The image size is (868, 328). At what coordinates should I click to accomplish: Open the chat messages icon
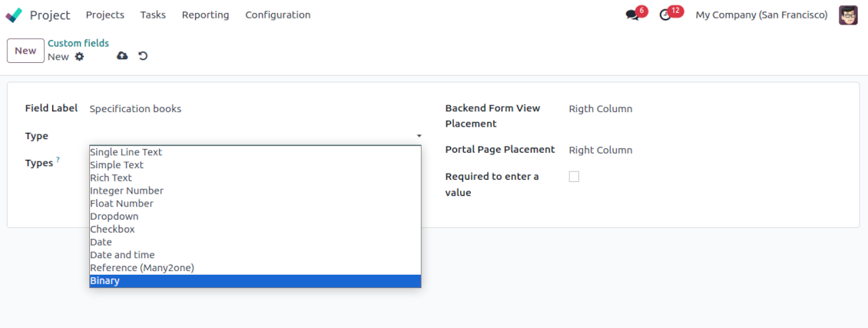pyautogui.click(x=632, y=15)
